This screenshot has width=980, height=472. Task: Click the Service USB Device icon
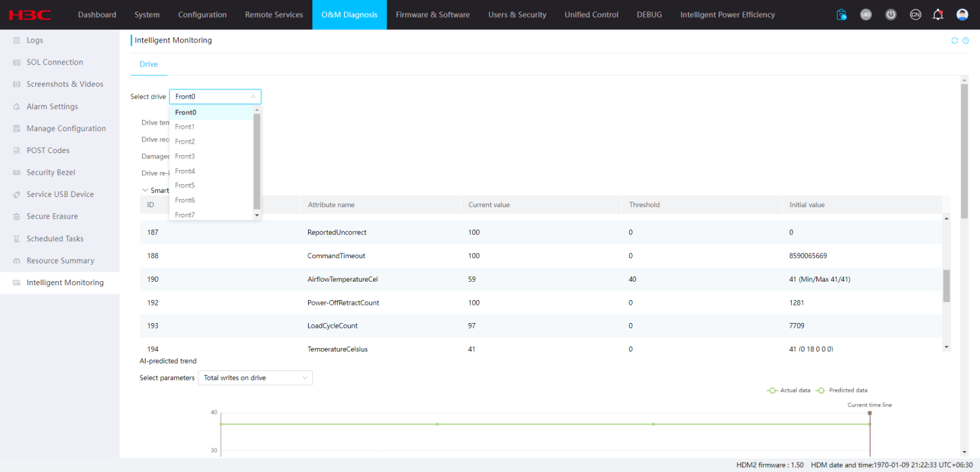17,194
